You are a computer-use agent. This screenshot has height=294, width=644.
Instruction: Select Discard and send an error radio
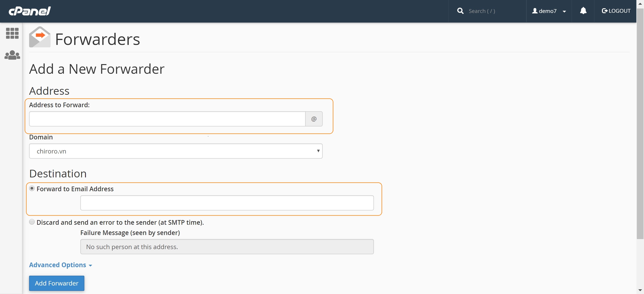32,222
